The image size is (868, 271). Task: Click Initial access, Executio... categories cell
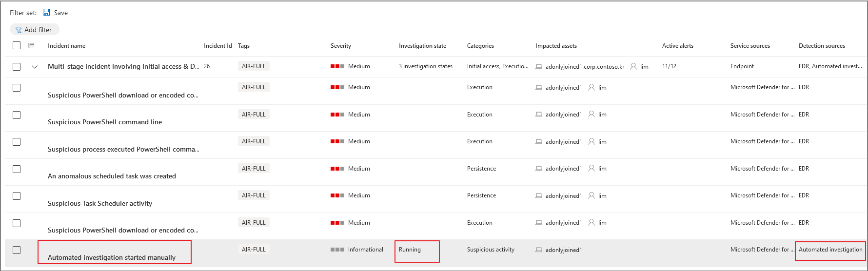pyautogui.click(x=498, y=66)
